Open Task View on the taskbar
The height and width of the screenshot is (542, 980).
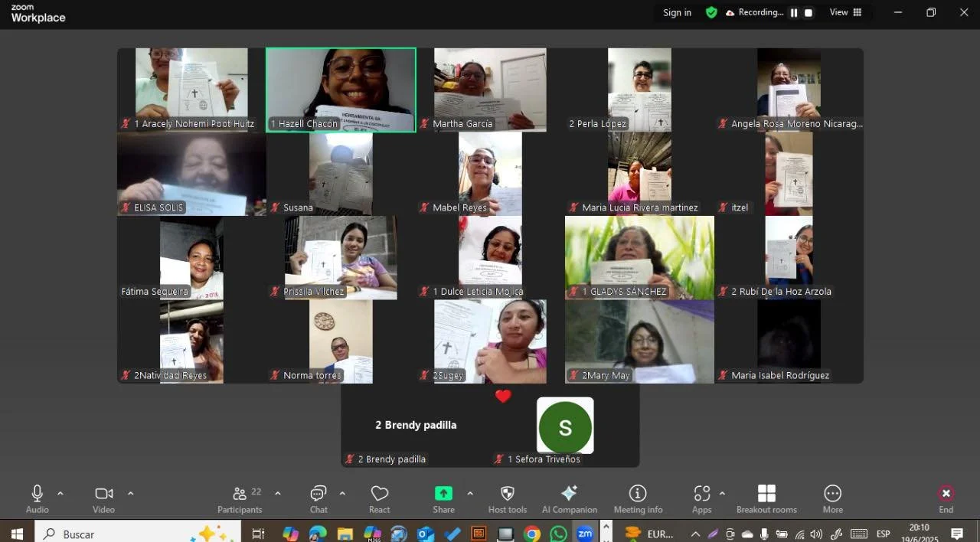tap(258, 534)
